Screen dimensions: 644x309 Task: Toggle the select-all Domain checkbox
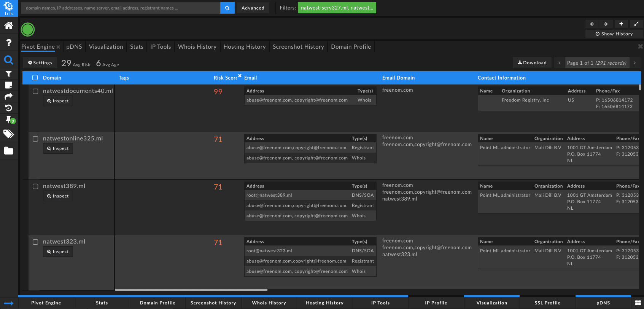tap(35, 78)
